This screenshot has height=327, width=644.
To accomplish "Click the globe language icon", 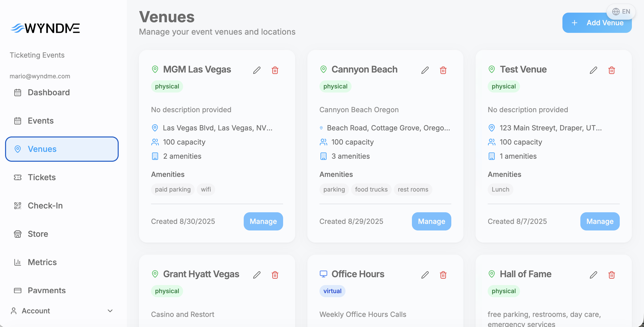I will 616,12.
